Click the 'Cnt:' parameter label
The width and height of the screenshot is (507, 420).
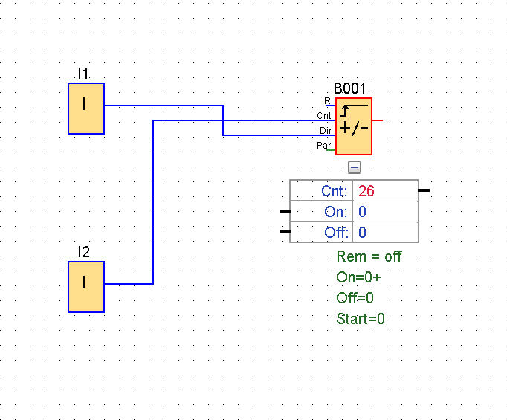point(334,191)
